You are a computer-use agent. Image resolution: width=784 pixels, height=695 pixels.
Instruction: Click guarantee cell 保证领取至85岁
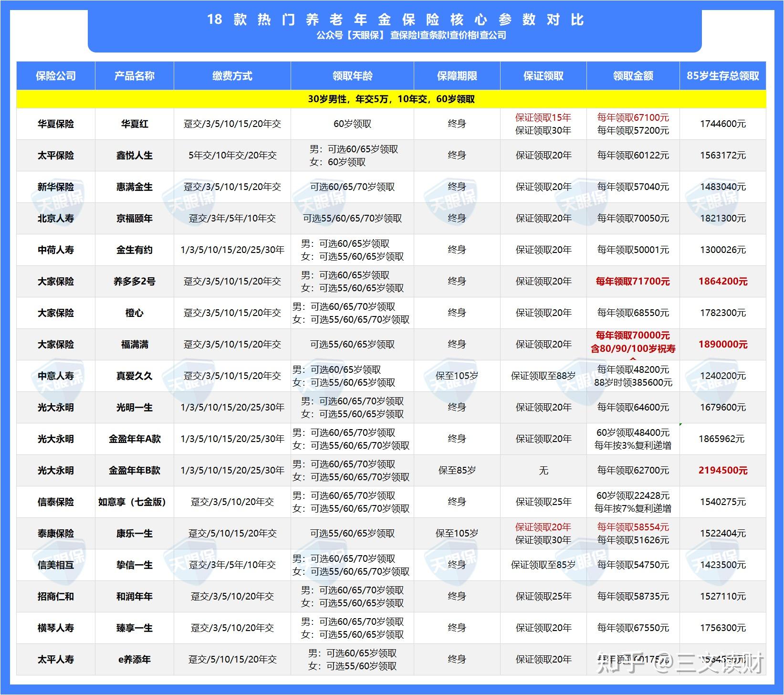544,565
